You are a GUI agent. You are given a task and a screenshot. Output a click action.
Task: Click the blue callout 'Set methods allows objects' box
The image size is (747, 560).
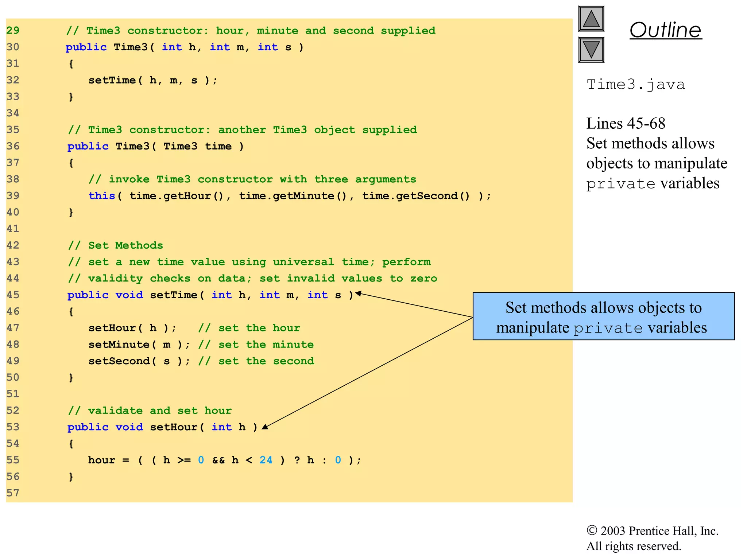coord(604,316)
